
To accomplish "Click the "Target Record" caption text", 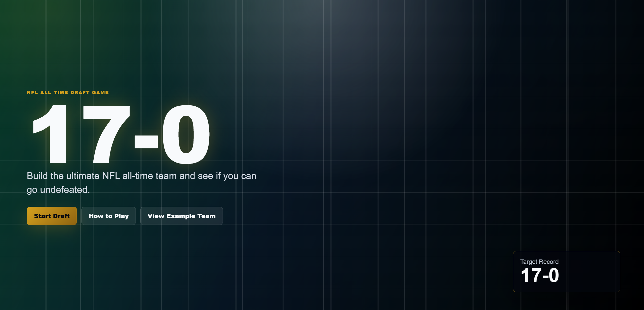I will [539, 262].
